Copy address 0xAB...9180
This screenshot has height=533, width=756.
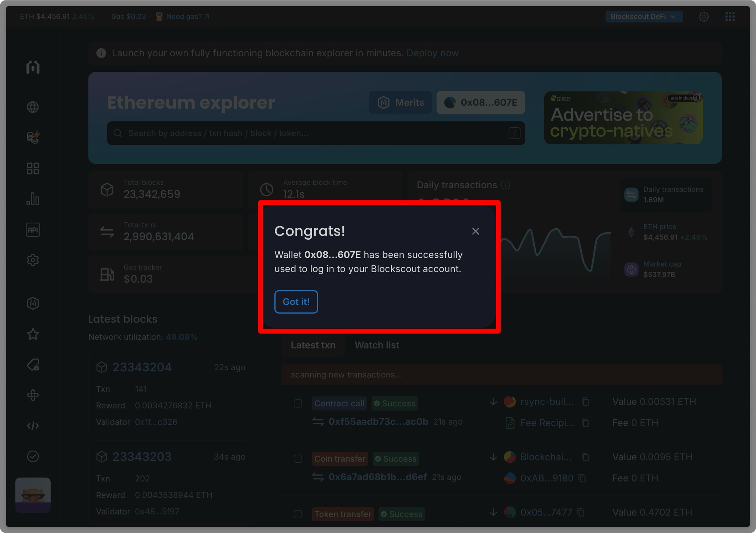(x=582, y=478)
